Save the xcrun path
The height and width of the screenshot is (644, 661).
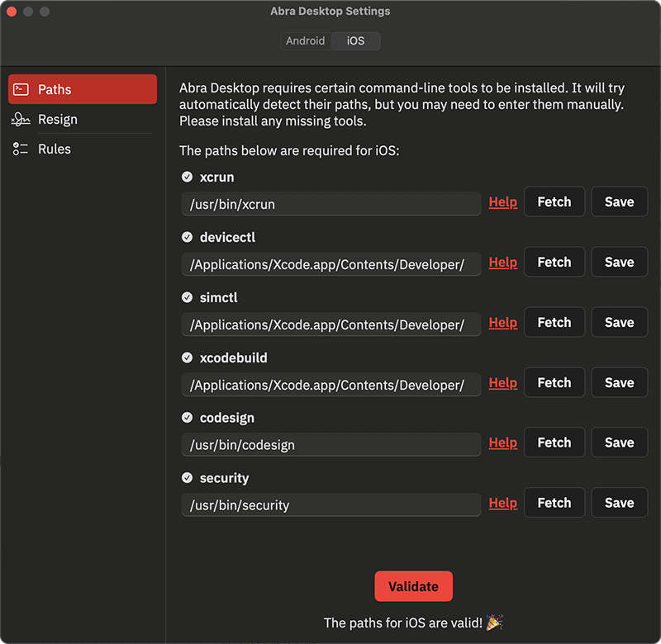click(x=619, y=201)
